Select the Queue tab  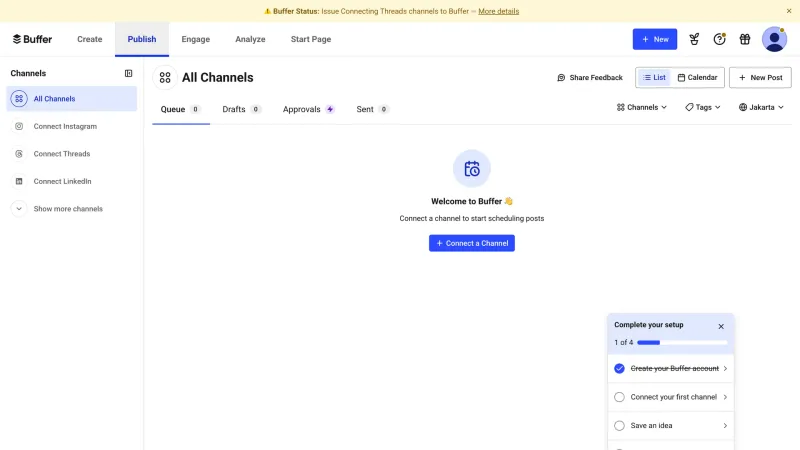pos(181,109)
